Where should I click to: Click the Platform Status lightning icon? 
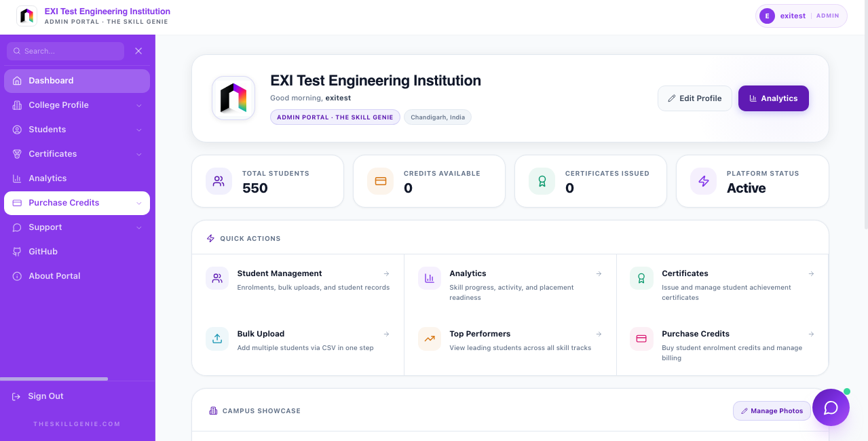[x=703, y=181]
